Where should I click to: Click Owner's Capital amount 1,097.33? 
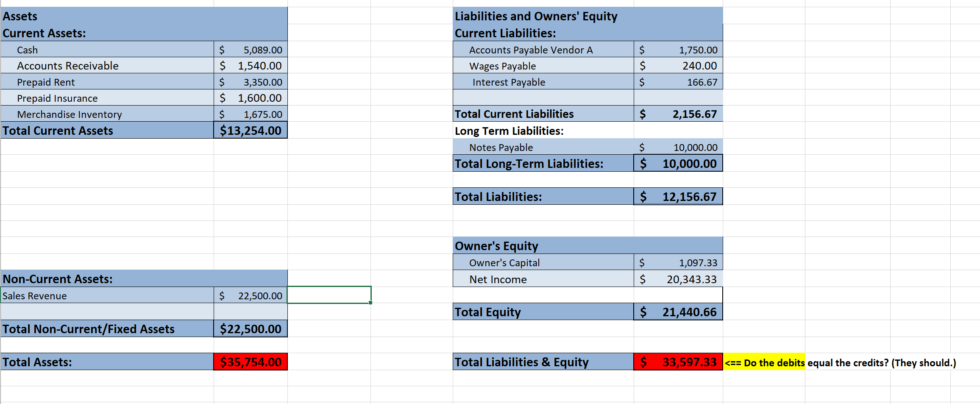(x=678, y=262)
